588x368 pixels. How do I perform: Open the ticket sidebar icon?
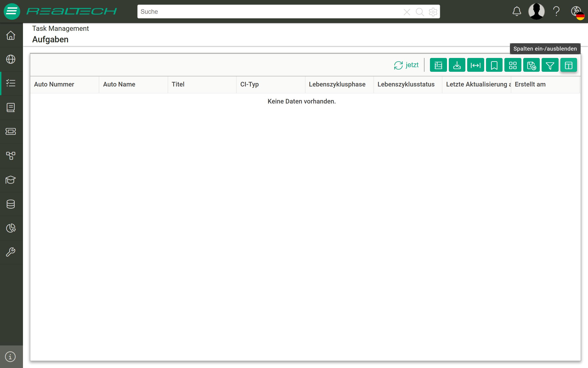(11, 131)
